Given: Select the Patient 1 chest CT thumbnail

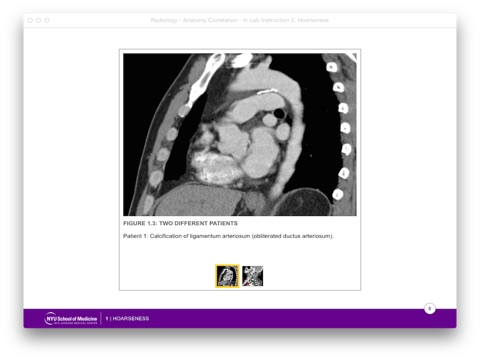Looking at the screenshot, I should [x=227, y=276].
